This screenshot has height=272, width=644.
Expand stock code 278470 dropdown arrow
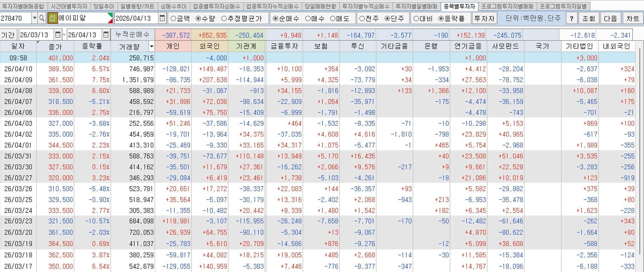tap(34, 18)
